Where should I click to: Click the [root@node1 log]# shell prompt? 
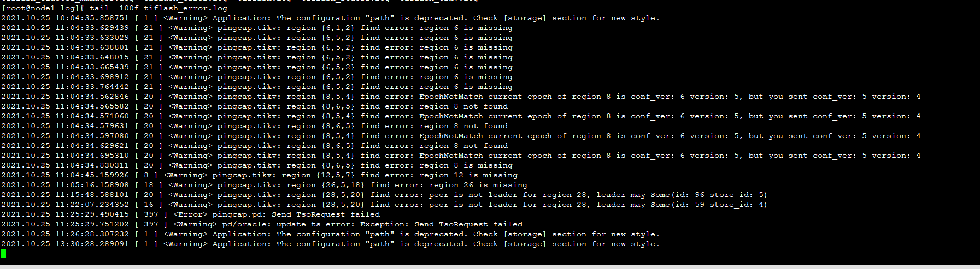pos(43,8)
